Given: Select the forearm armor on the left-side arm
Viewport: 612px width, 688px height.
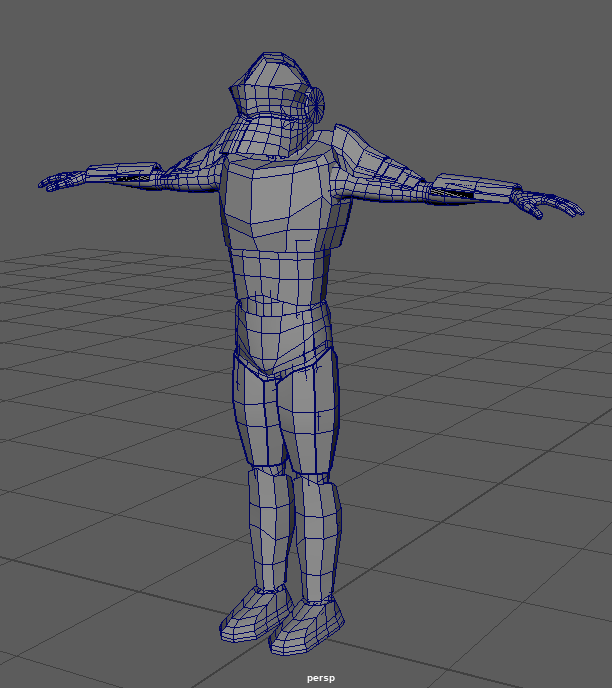Looking at the screenshot, I should click(x=123, y=174).
